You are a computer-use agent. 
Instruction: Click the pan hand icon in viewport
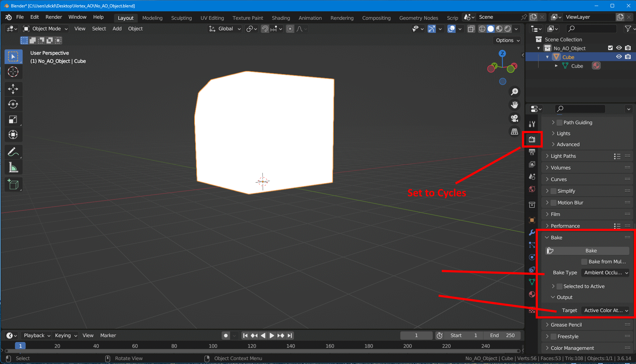pos(515,105)
